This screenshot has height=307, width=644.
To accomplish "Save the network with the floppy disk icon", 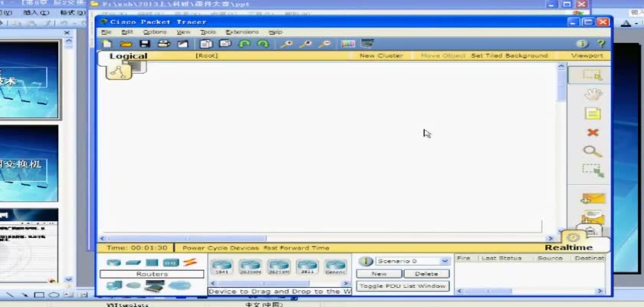I will [145, 44].
